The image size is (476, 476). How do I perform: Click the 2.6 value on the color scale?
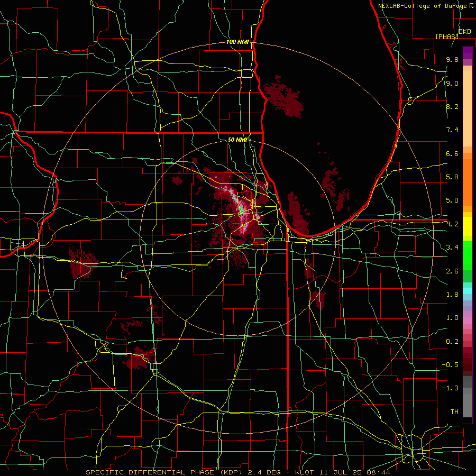tap(452, 271)
